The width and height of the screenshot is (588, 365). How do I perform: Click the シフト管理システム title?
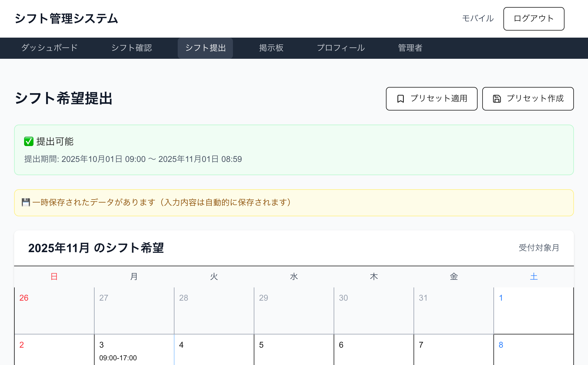coord(66,19)
